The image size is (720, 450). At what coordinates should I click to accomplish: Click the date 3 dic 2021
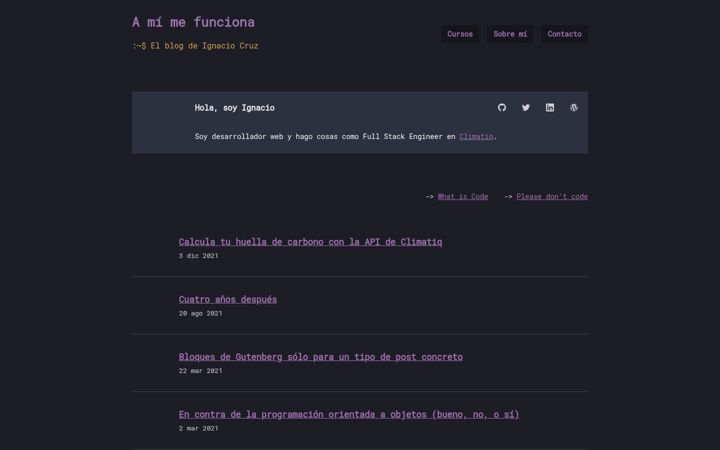(x=198, y=256)
